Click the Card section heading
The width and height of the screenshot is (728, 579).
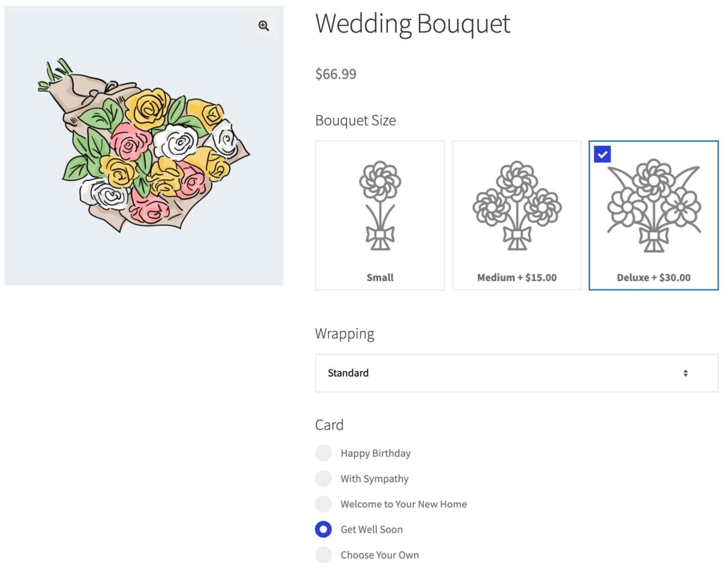click(x=329, y=425)
